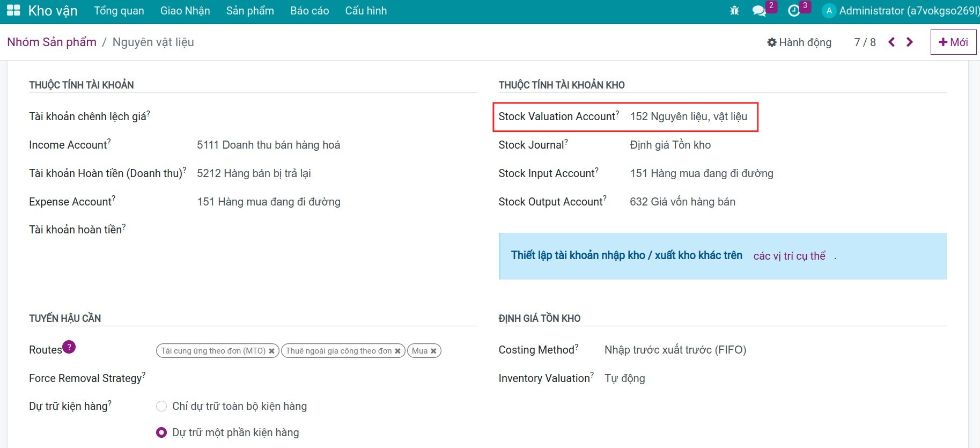Click empty Tài khoản chênh lệch giá field
980x448 pixels.
pos(337,116)
